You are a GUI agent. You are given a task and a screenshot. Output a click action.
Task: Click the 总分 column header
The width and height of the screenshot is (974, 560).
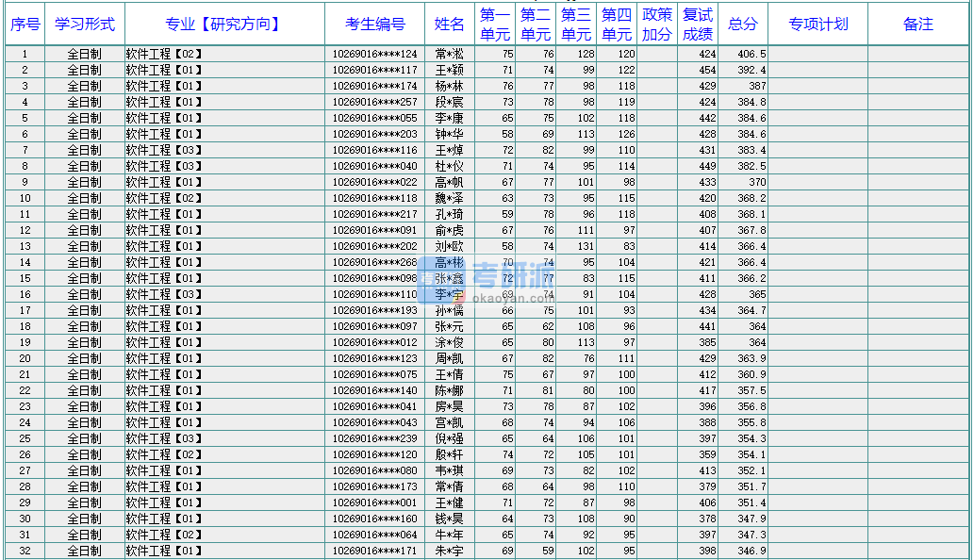click(743, 25)
